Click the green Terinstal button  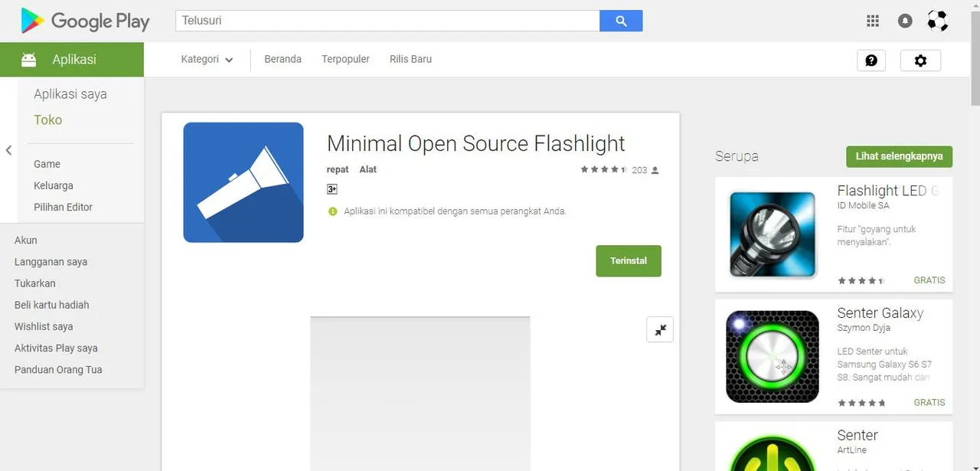coord(629,261)
